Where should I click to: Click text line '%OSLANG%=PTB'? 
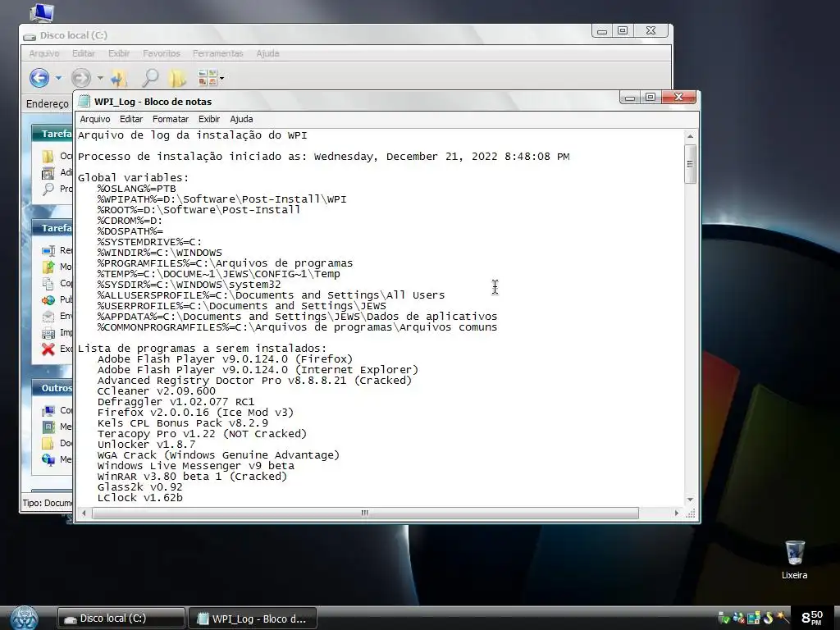137,189
